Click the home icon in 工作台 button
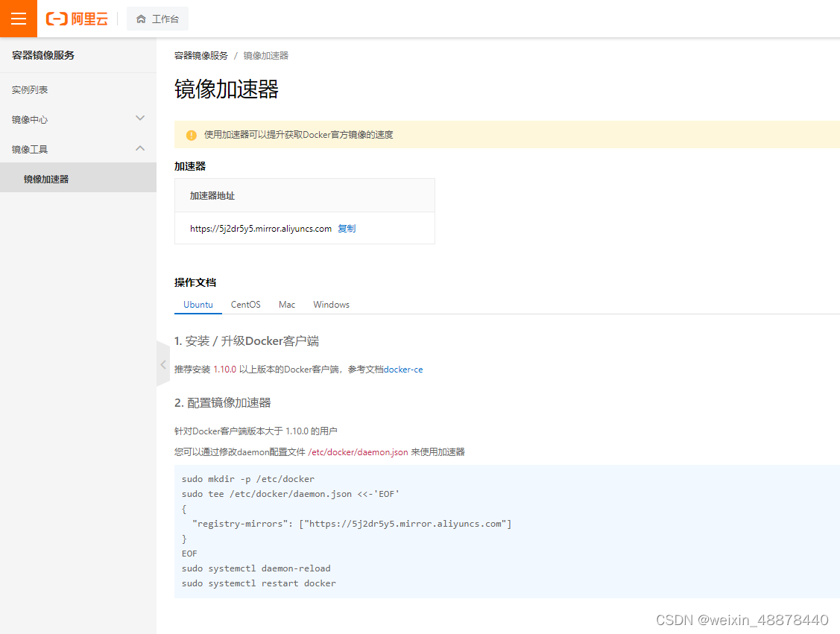This screenshot has width=840, height=634. [x=141, y=19]
